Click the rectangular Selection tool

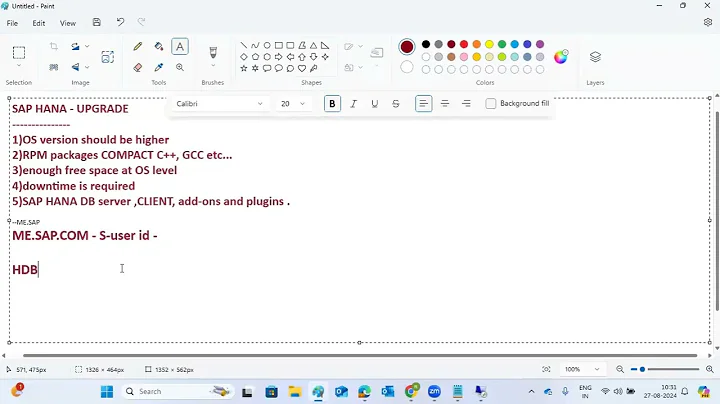tap(19, 53)
